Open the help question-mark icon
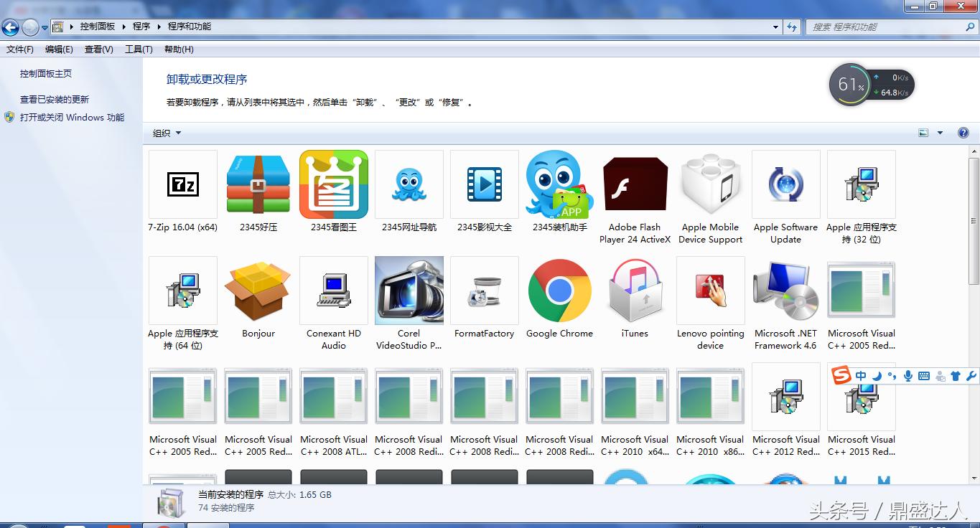 (x=963, y=133)
